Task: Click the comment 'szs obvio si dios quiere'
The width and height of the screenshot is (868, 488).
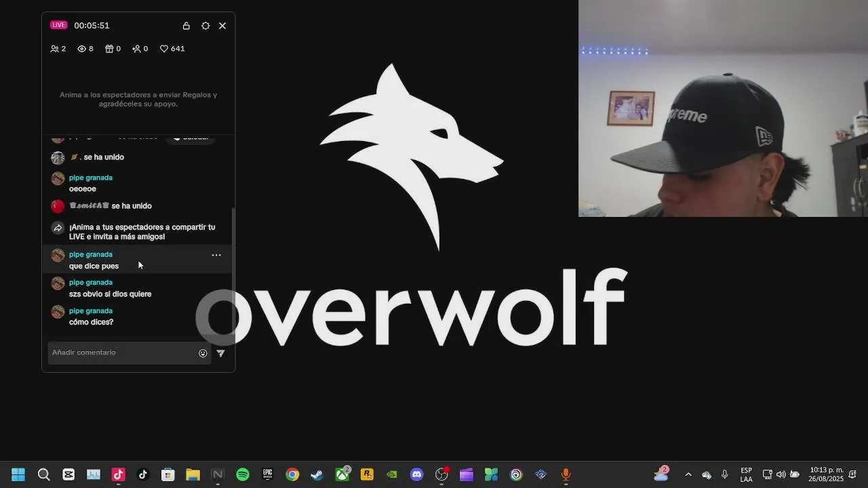Action: click(110, 294)
